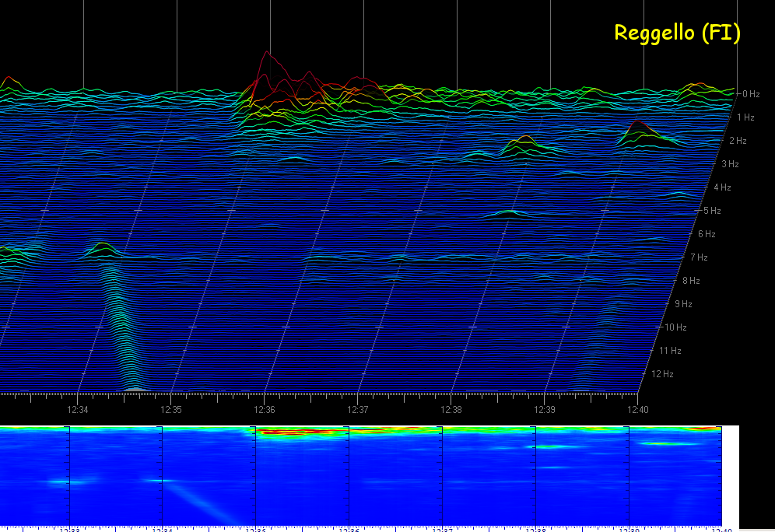Click the 3 Hz frequency axis label
Image resolution: width=775 pixels, height=532 pixels.
tap(730, 164)
